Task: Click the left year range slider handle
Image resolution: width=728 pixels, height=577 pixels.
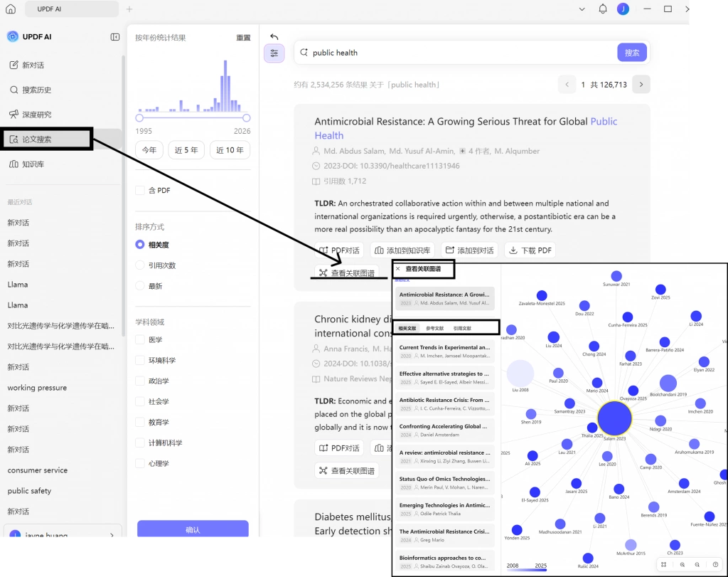Action: click(x=139, y=117)
